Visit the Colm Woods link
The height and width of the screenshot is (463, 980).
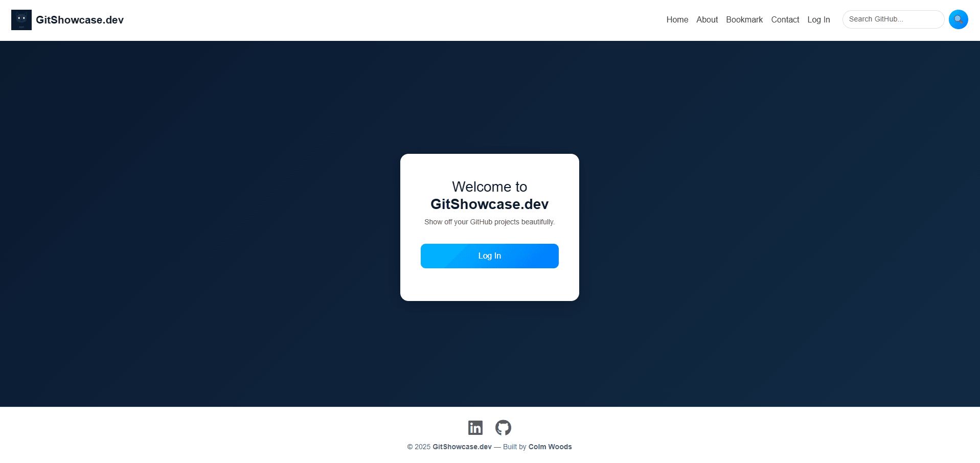coord(550,446)
